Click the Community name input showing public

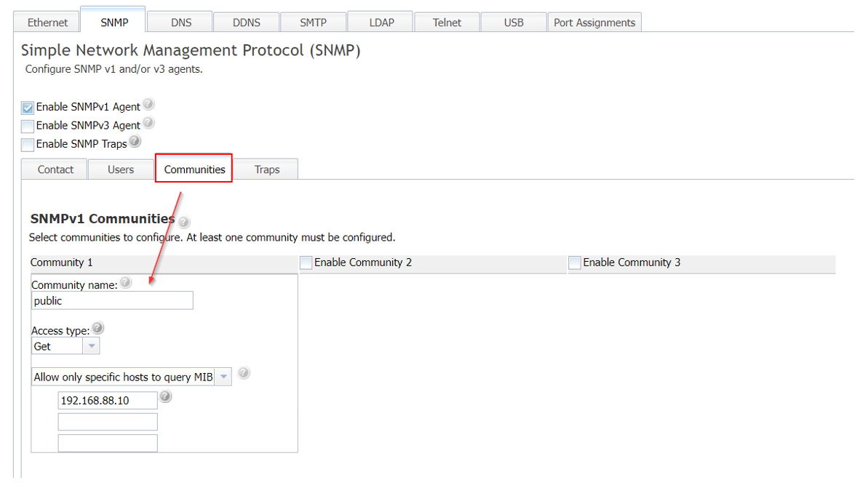click(112, 300)
